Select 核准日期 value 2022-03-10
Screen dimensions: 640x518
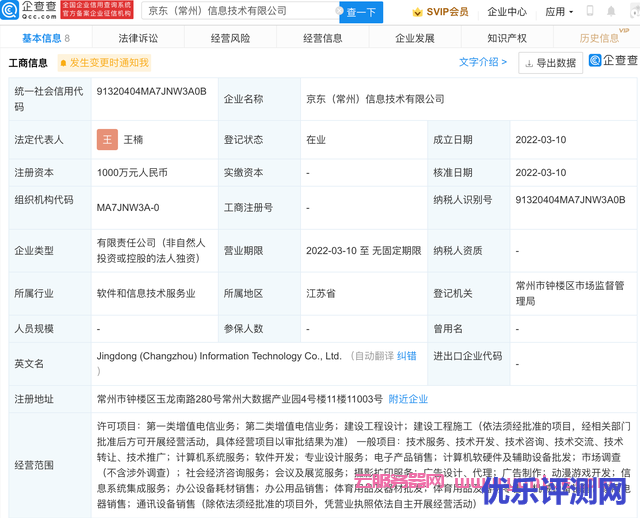(x=541, y=173)
